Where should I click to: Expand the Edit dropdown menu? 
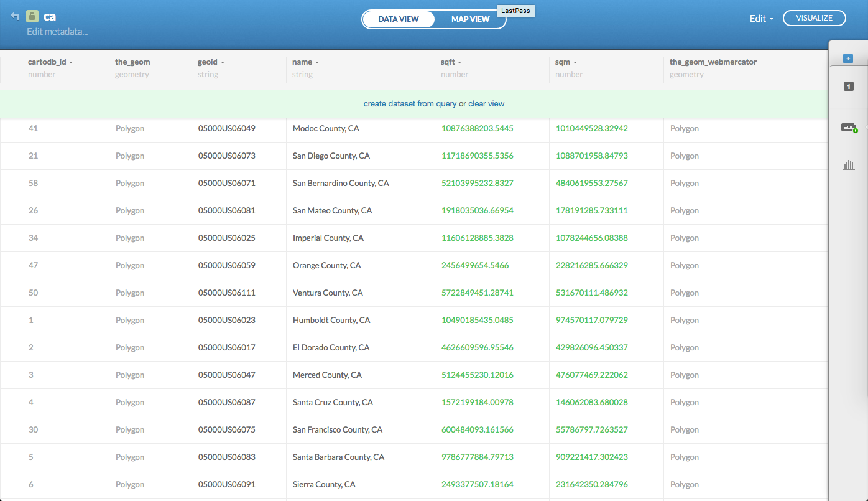pyautogui.click(x=761, y=19)
